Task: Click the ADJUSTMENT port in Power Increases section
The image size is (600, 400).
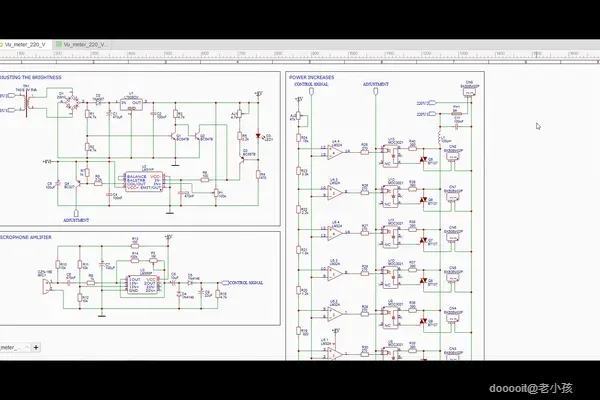Action: click(375, 91)
